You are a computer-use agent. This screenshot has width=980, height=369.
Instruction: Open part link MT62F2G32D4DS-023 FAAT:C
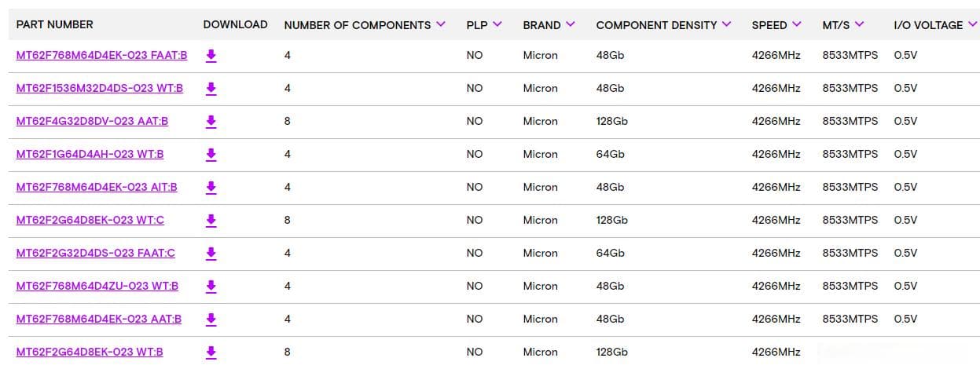click(x=96, y=254)
